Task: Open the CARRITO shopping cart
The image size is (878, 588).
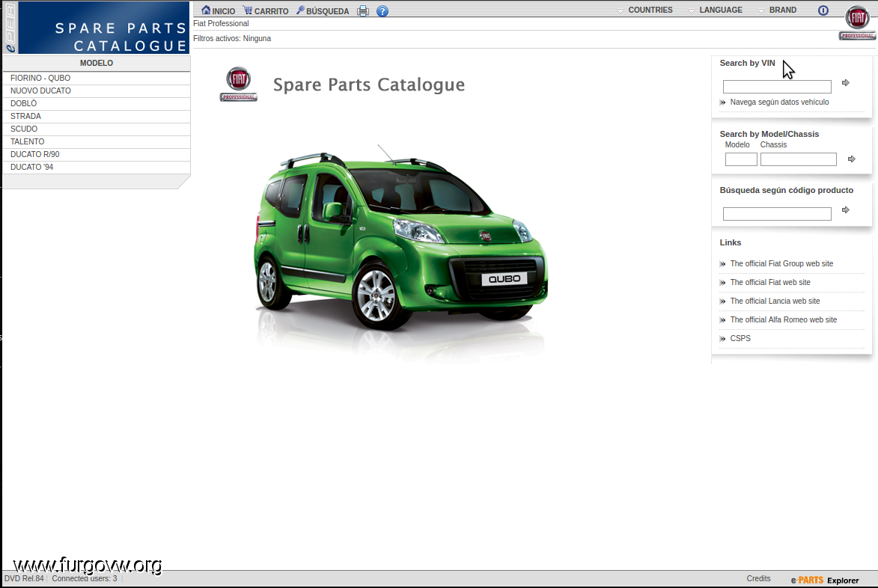Action: [266, 10]
